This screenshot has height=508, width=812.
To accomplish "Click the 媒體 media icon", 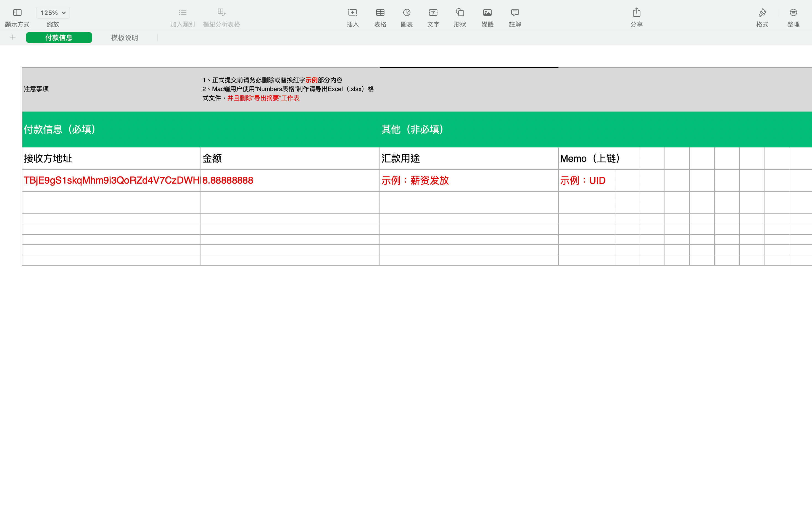I will [487, 13].
